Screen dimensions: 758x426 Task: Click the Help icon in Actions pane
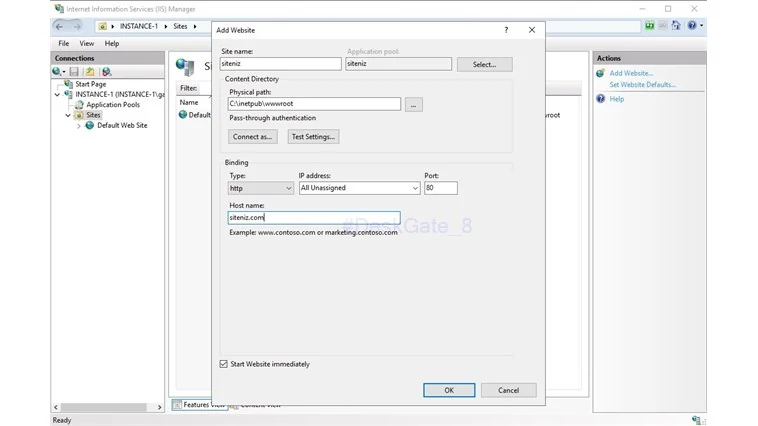pyautogui.click(x=600, y=99)
